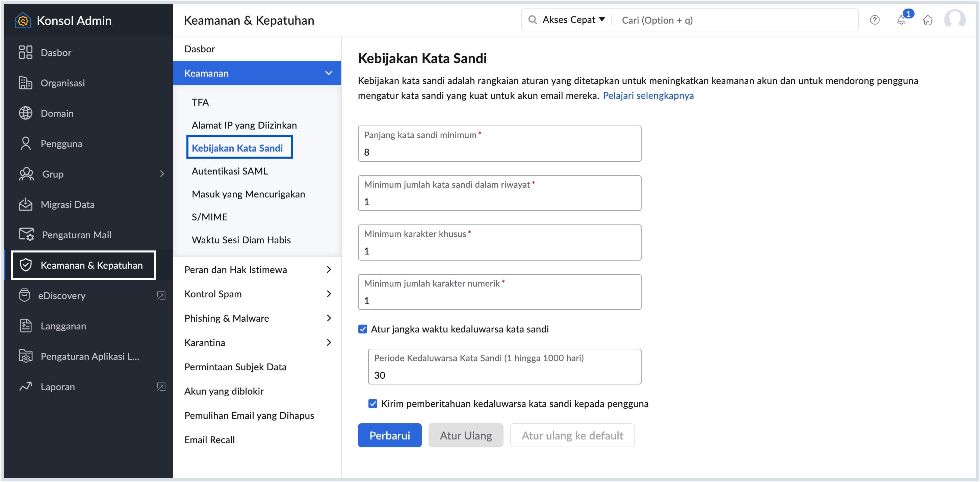The height and width of the screenshot is (482, 980).
Task: Click the Panjang kata sandi minimum field
Action: coord(499,152)
